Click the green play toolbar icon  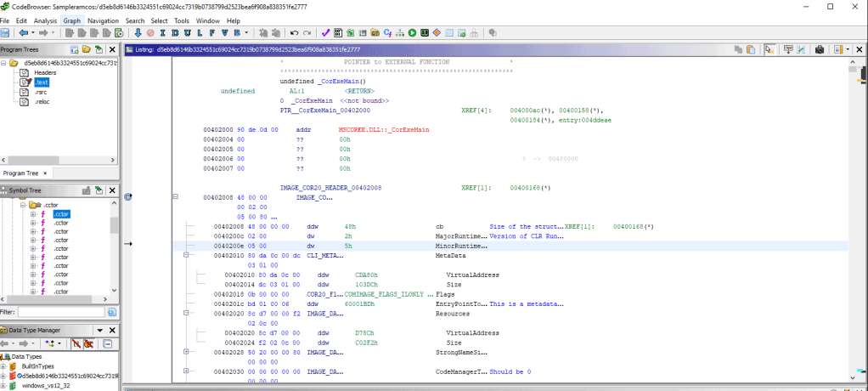click(x=412, y=32)
